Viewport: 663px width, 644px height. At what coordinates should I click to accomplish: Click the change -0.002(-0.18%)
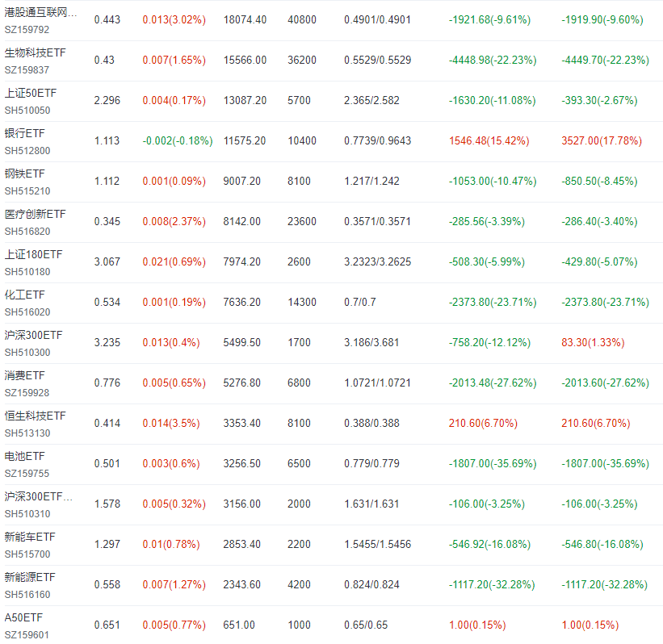tap(178, 140)
